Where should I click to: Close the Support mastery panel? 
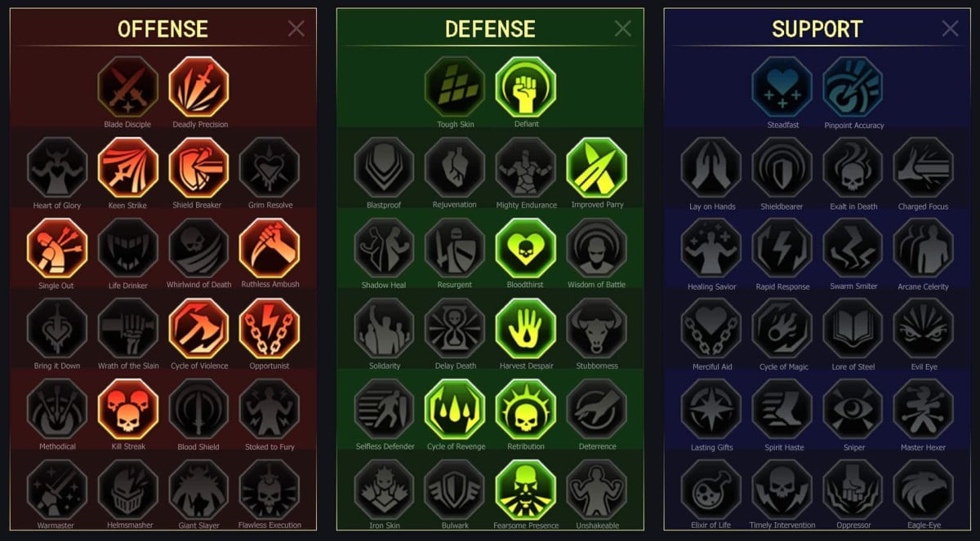click(x=950, y=29)
